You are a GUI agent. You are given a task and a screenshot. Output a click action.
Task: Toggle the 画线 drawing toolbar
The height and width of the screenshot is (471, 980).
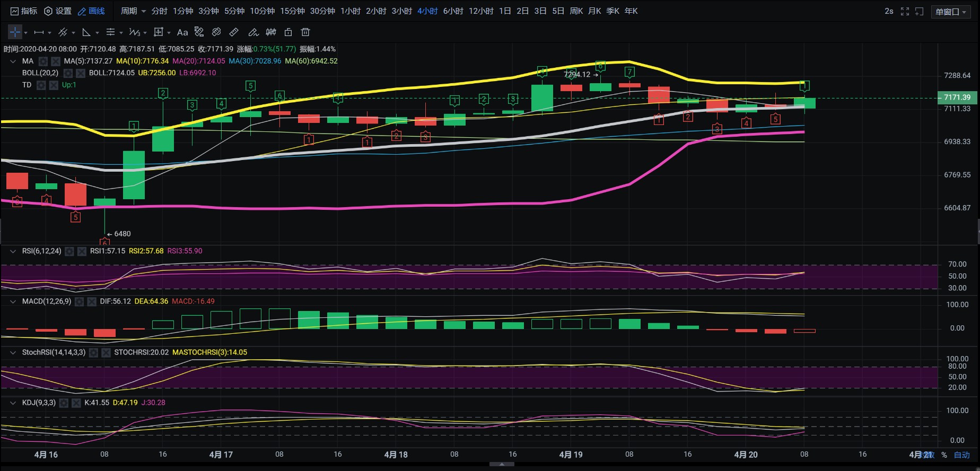coord(91,11)
